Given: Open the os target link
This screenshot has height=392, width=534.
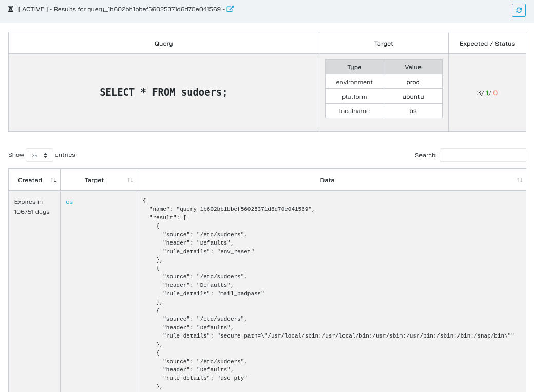Looking at the screenshot, I should pos(69,202).
